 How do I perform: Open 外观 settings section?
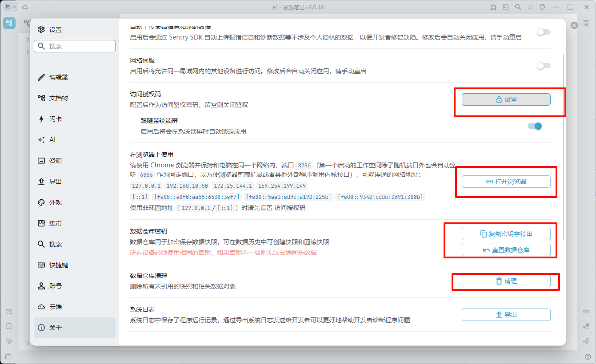pyautogui.click(x=75, y=202)
